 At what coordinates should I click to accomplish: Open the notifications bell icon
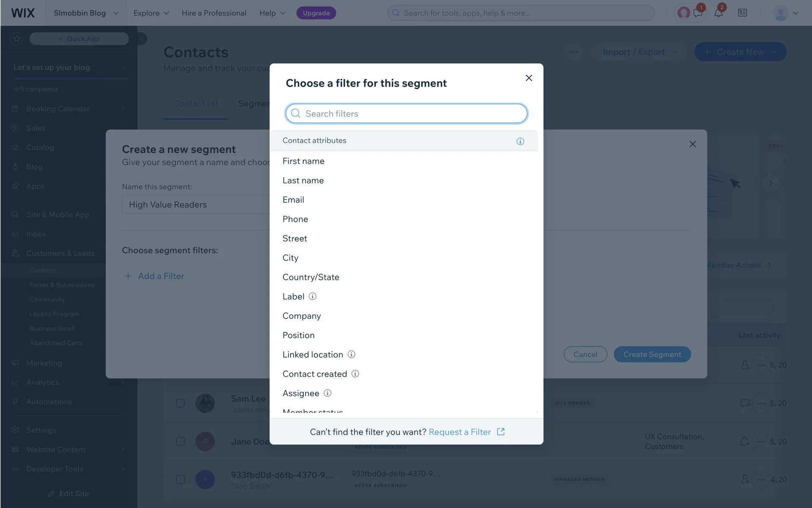(x=718, y=13)
